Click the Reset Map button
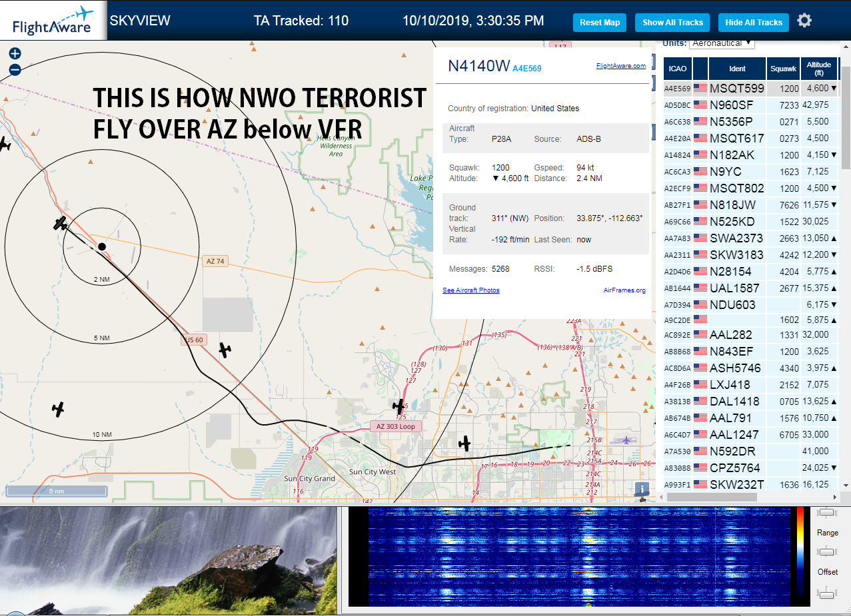851x616 pixels. pyautogui.click(x=600, y=22)
